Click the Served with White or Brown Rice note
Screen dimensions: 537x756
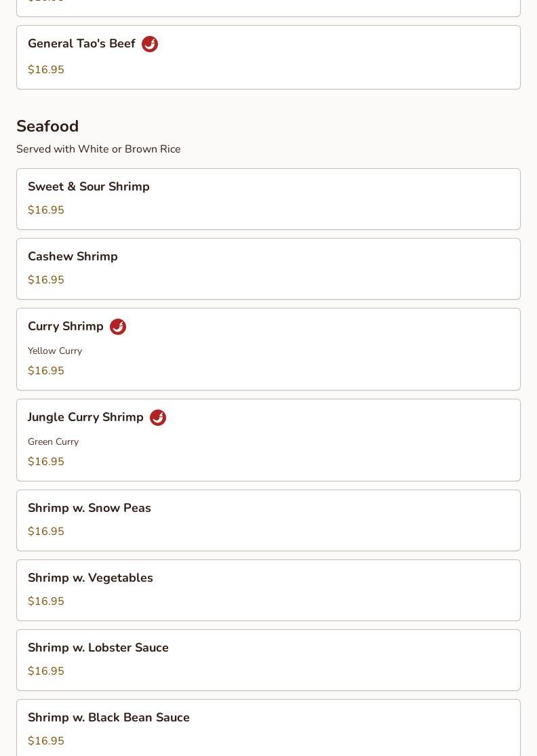click(98, 149)
